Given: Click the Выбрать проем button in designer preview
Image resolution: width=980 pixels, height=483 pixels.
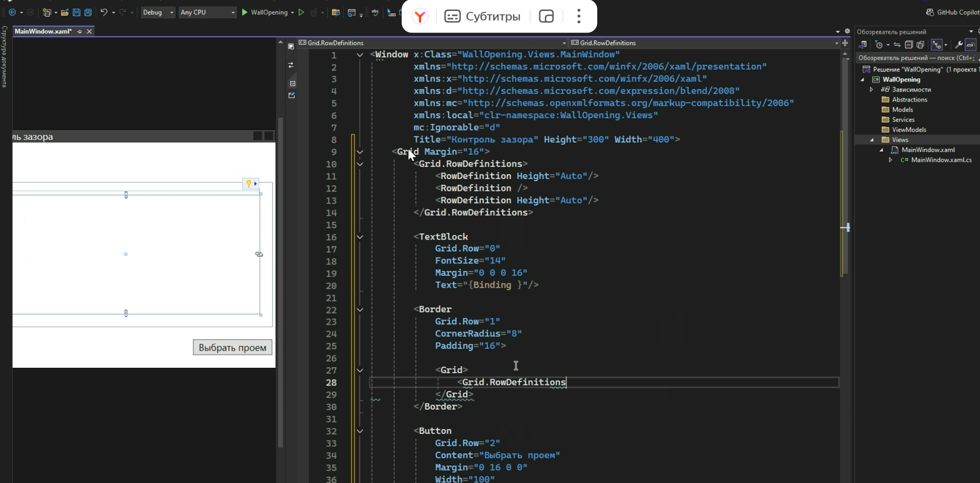Looking at the screenshot, I should pos(232,348).
